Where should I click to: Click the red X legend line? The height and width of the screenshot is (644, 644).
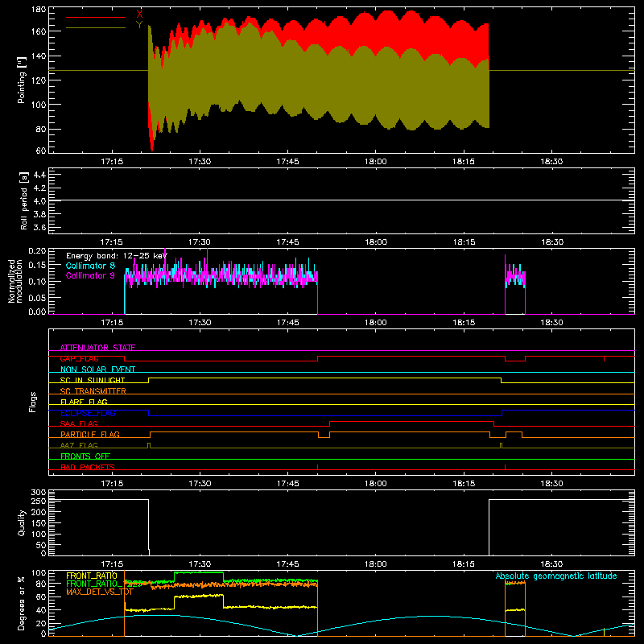point(96,17)
